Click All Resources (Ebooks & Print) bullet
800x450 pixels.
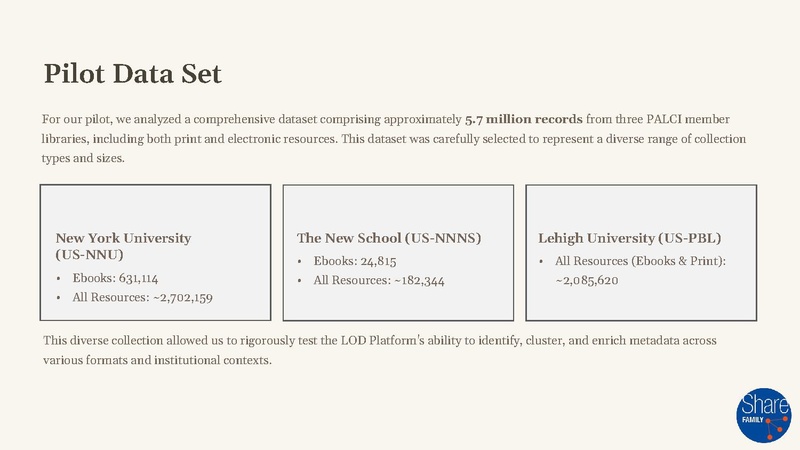(640, 261)
